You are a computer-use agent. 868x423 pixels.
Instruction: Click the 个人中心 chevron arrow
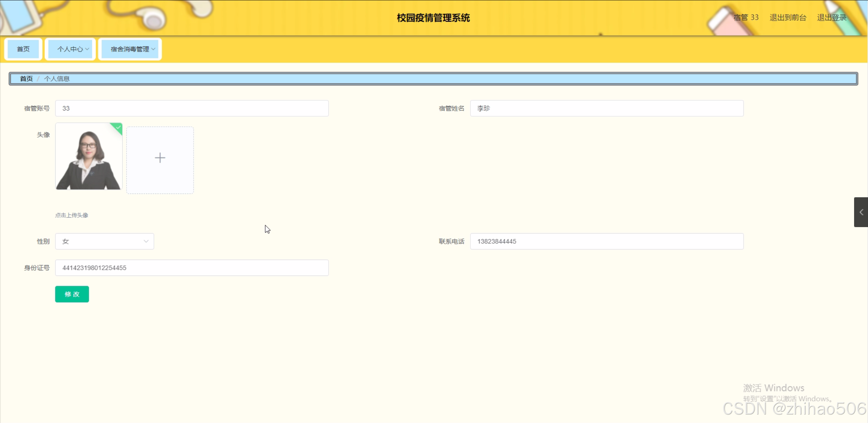[x=87, y=49]
